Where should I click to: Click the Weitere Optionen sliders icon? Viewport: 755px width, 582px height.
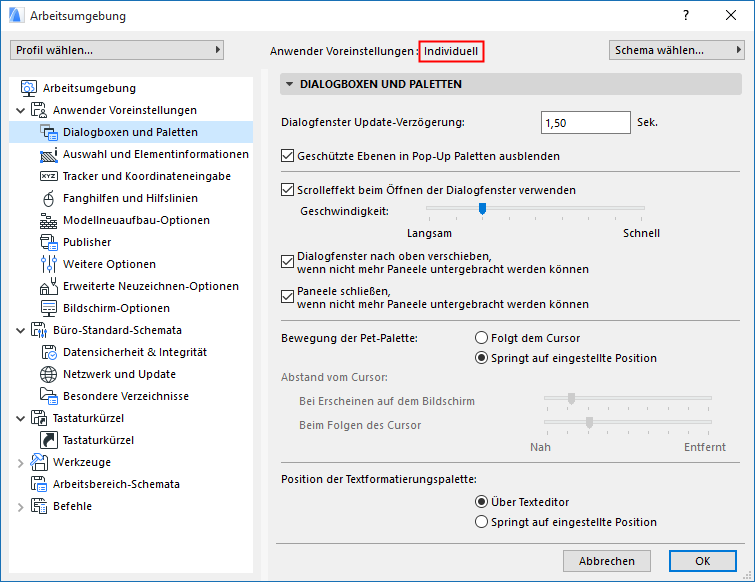[x=49, y=264]
